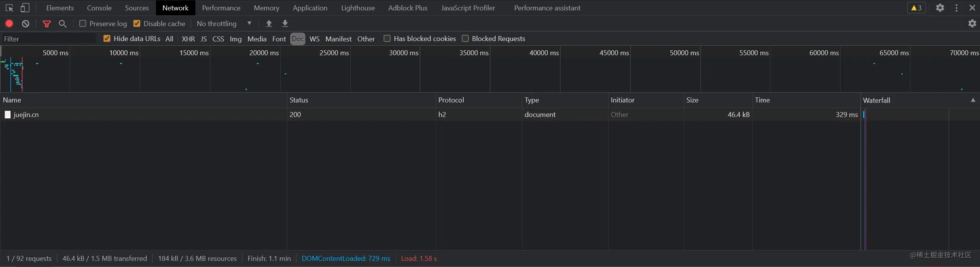Enable the Preserve log checkbox

(83, 23)
